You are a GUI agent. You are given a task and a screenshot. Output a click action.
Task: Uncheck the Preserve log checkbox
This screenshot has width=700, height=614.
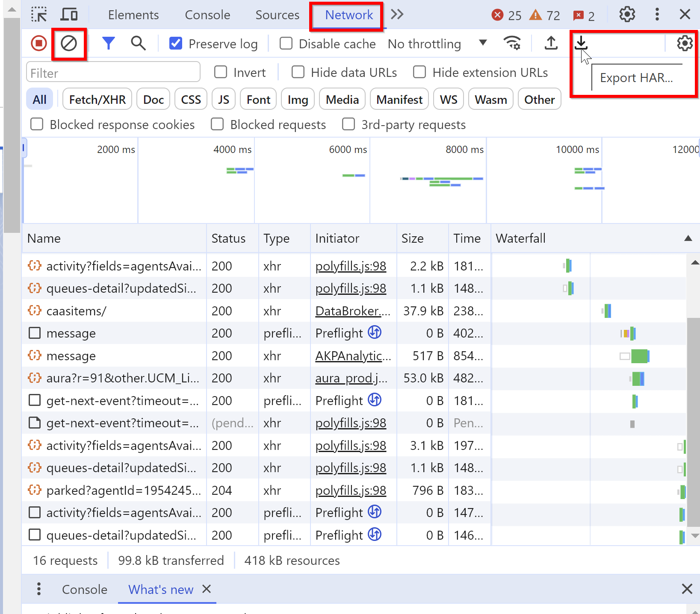pos(175,43)
